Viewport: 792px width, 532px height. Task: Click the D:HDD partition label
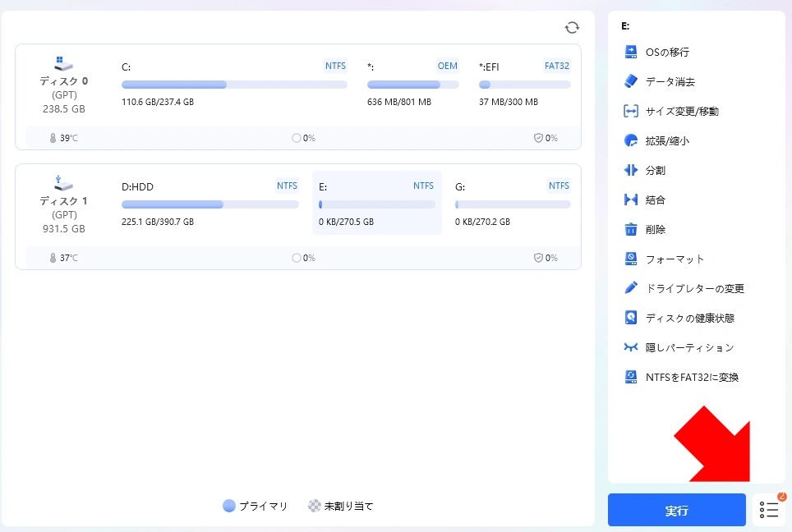pos(137,186)
